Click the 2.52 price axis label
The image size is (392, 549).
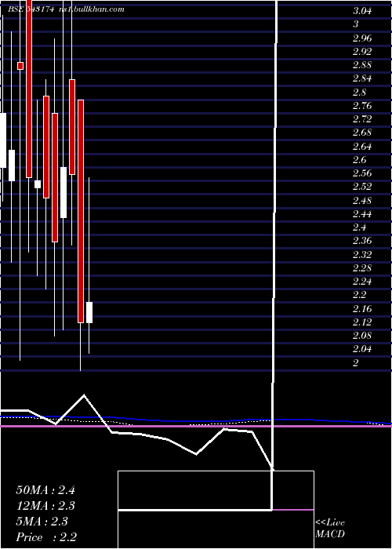(x=362, y=187)
